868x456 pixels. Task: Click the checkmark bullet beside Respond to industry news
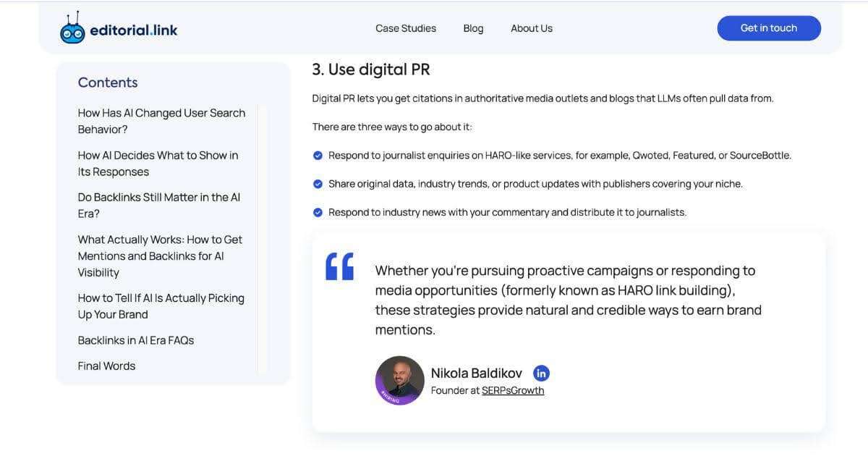318,212
